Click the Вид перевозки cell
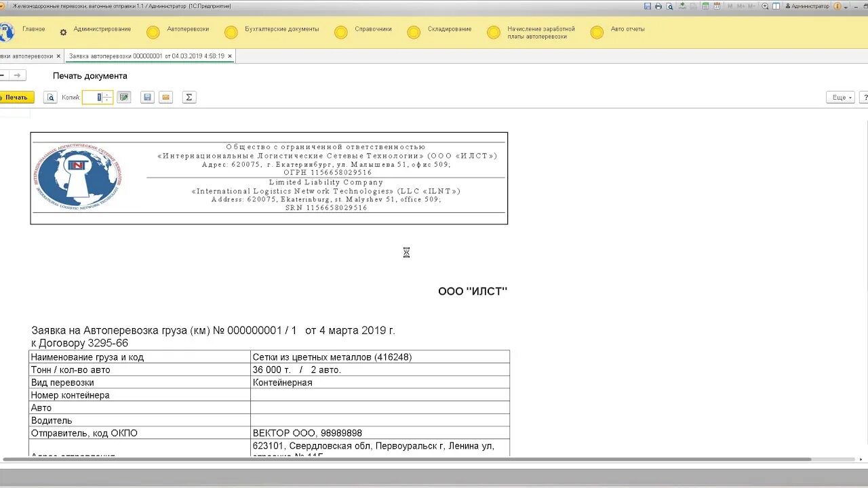 click(140, 382)
